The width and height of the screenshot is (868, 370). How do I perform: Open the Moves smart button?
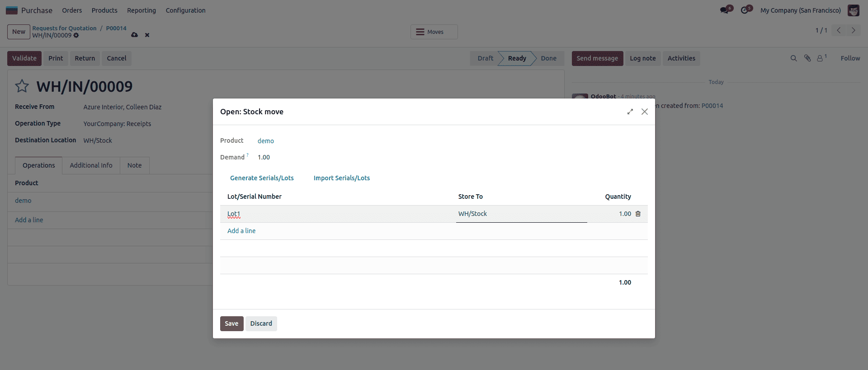click(434, 32)
